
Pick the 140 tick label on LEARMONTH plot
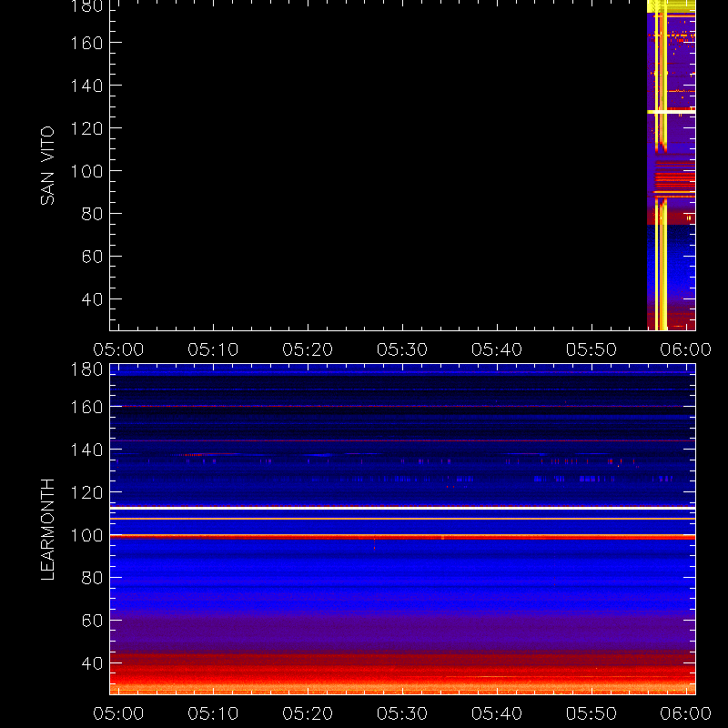[86, 450]
